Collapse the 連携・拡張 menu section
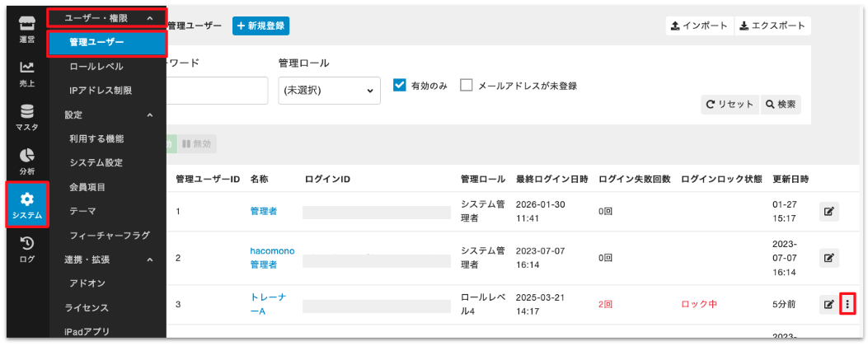 pos(149,260)
